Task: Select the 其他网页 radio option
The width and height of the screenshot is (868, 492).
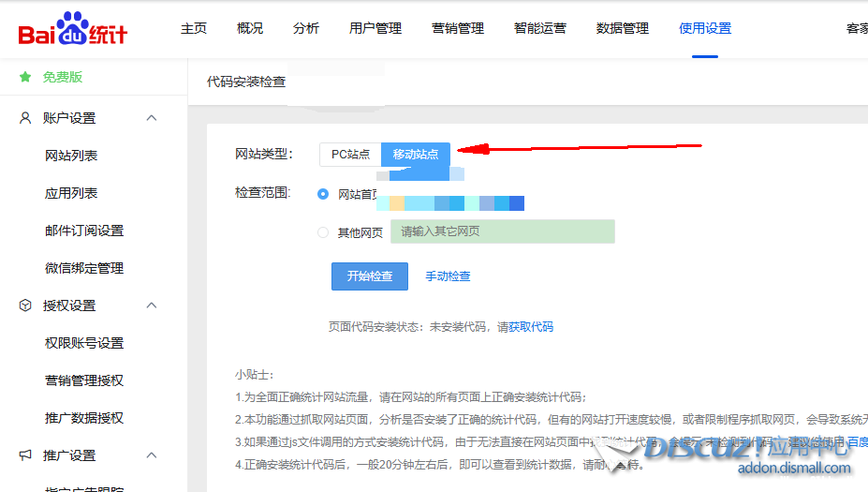Action: pyautogui.click(x=323, y=232)
